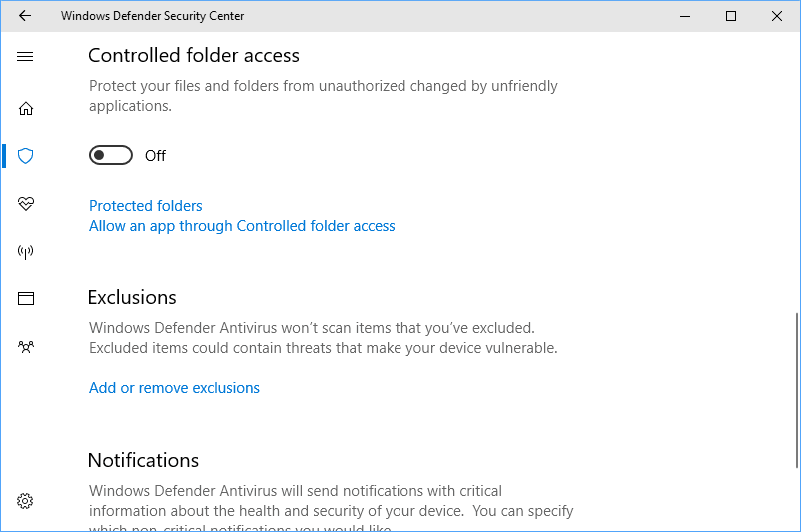Open the hamburger navigation menu
The height and width of the screenshot is (532, 801).
(x=25, y=57)
